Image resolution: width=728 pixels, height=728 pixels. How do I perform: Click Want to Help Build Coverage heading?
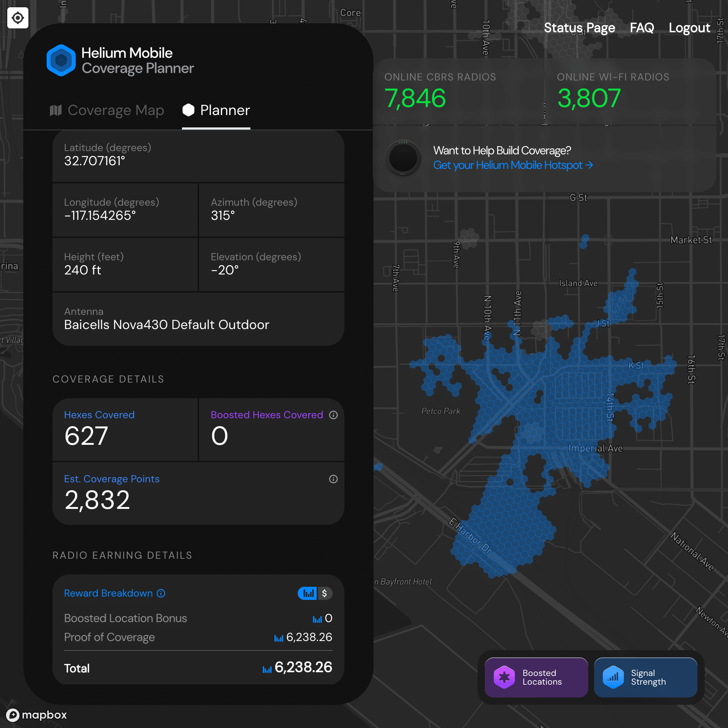(502, 151)
